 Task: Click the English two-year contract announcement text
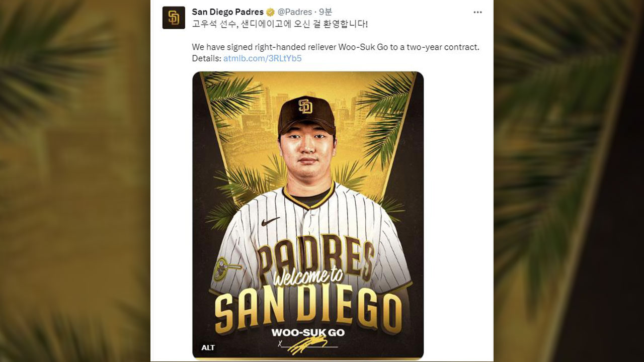336,47
